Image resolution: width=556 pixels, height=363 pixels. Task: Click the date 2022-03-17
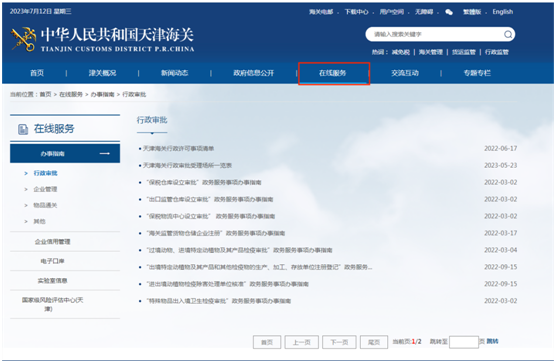coord(501,233)
